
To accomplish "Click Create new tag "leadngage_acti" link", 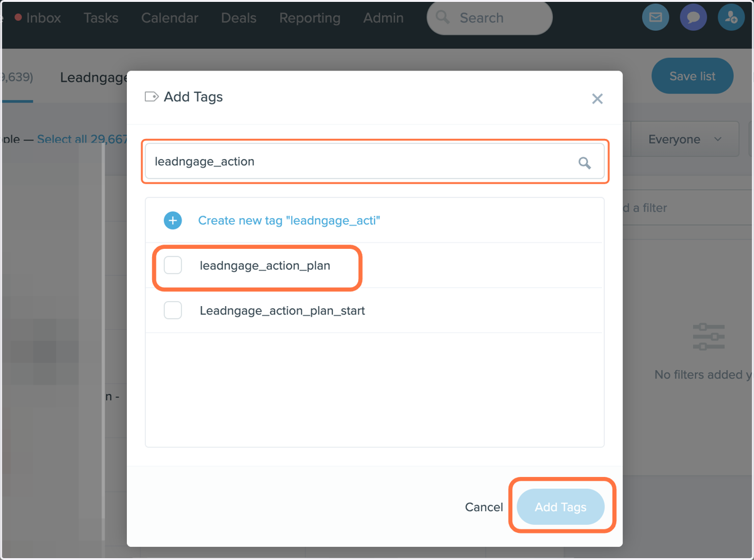I will pos(289,221).
